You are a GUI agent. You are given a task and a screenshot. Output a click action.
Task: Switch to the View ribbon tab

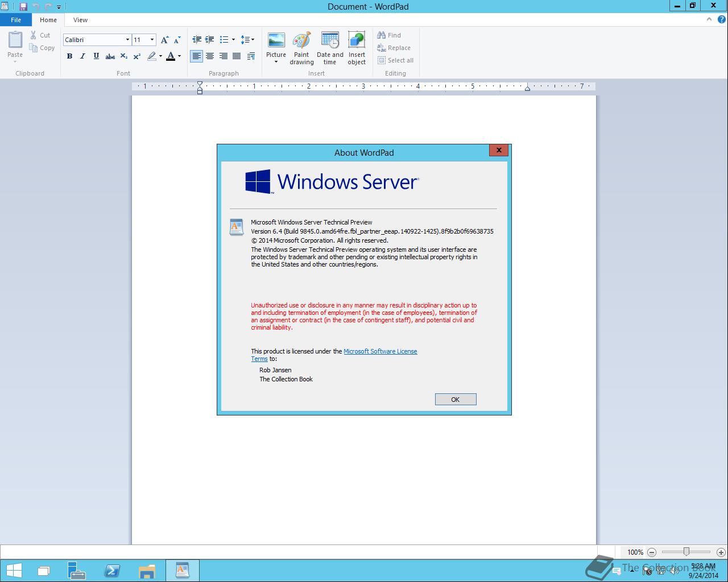(80, 20)
